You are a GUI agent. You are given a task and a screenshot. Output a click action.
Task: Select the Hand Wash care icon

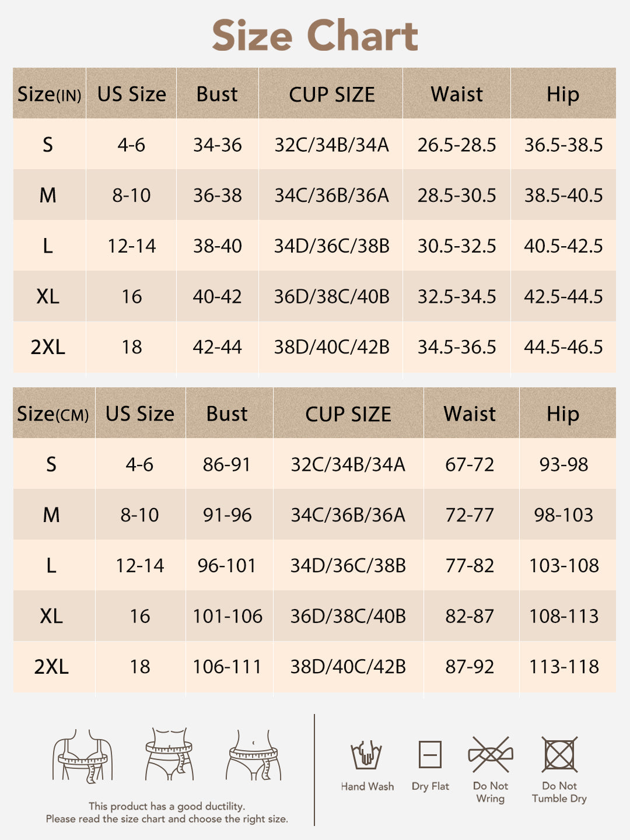pos(366,755)
